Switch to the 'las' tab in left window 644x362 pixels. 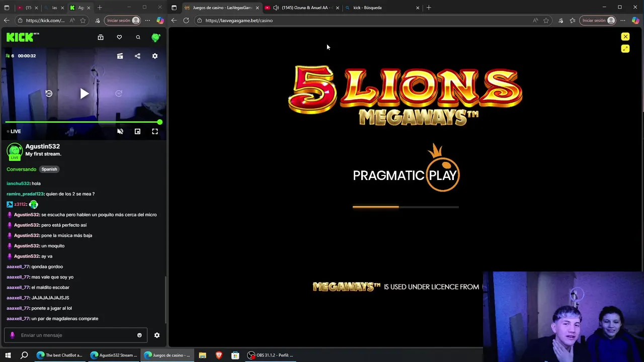click(54, 8)
